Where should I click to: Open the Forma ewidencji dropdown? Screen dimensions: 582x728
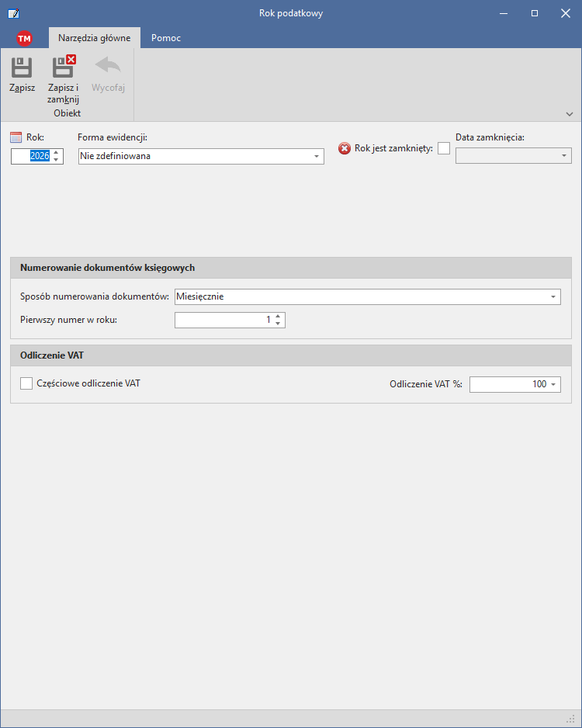317,157
